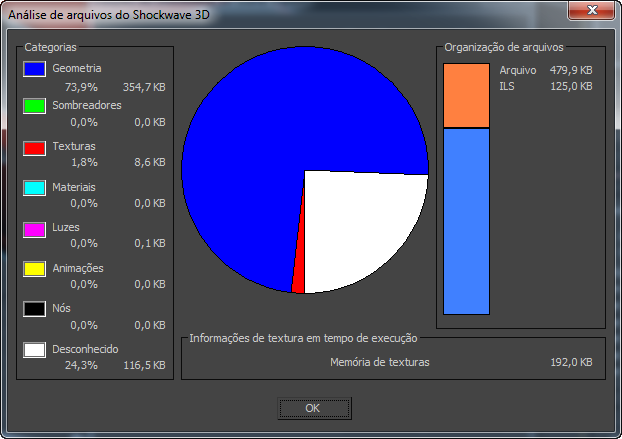Click the yellow Animações color swatch

coord(34,269)
